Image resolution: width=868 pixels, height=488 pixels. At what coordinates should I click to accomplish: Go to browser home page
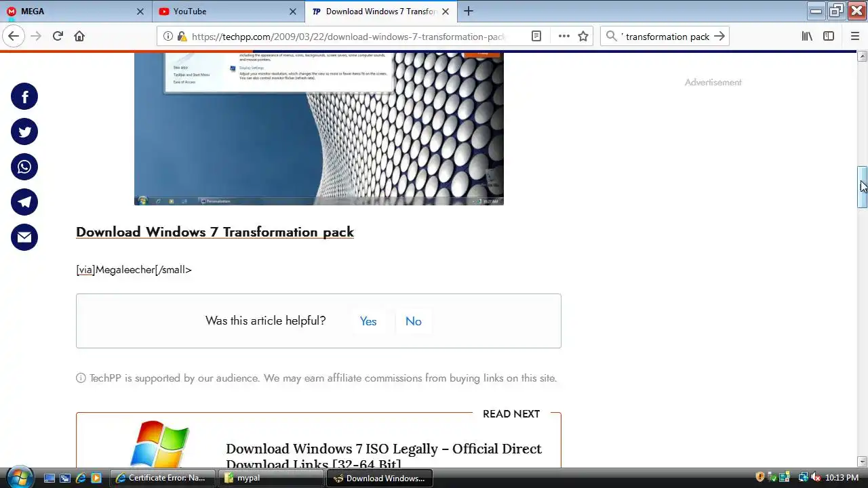coord(79,37)
